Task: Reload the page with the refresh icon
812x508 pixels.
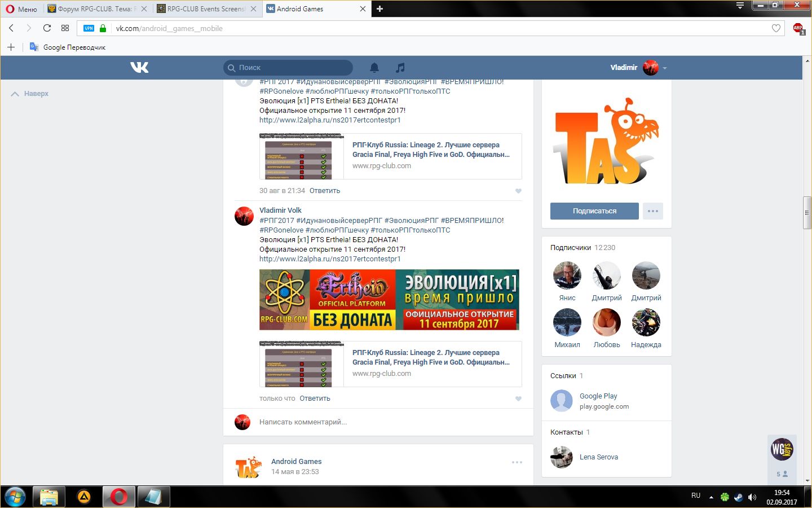Action: (x=47, y=28)
